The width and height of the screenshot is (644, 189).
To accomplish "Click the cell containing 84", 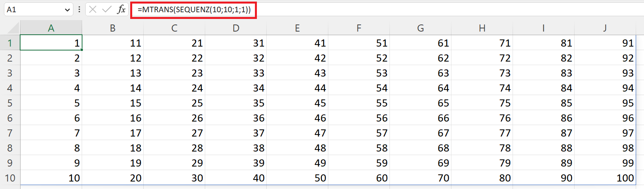I will [543, 88].
